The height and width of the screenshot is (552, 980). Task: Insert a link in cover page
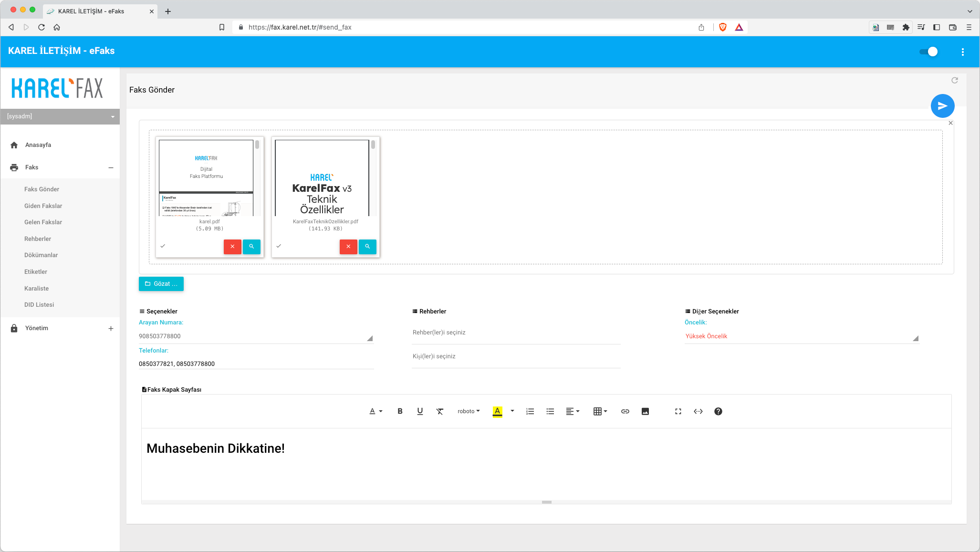click(x=625, y=411)
